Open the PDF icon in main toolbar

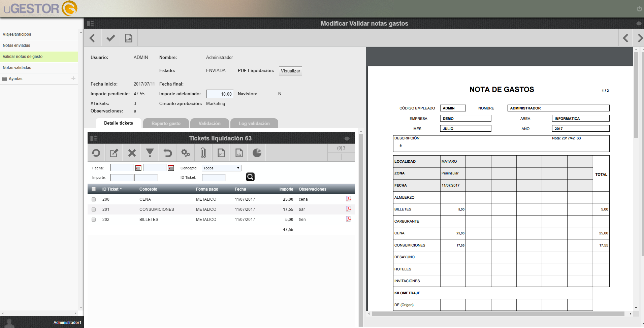click(x=129, y=38)
